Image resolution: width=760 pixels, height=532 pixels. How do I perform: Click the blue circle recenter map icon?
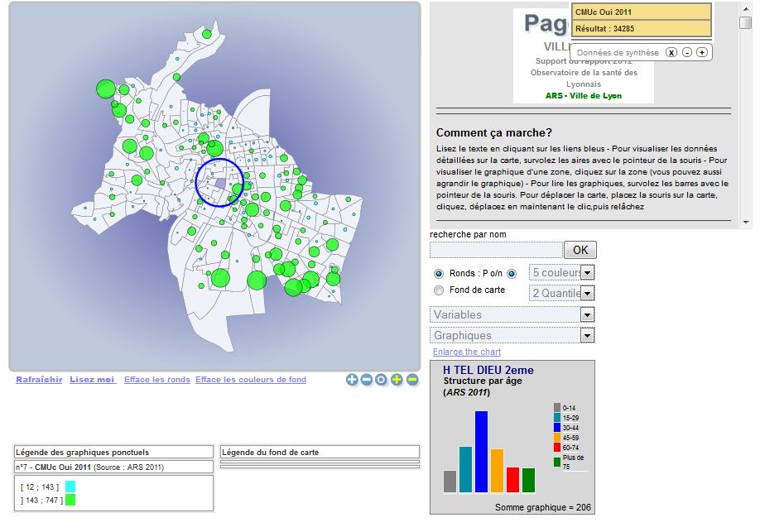[x=381, y=380]
